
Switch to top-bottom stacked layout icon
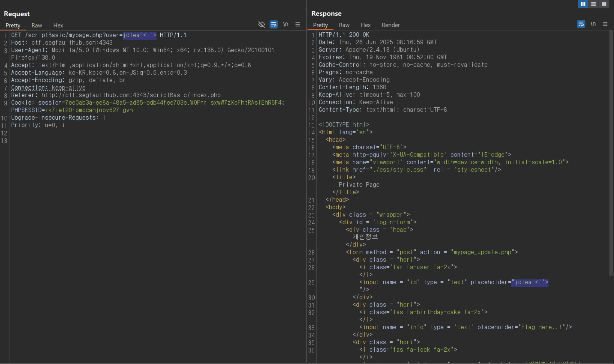pyautogui.click(x=593, y=4)
